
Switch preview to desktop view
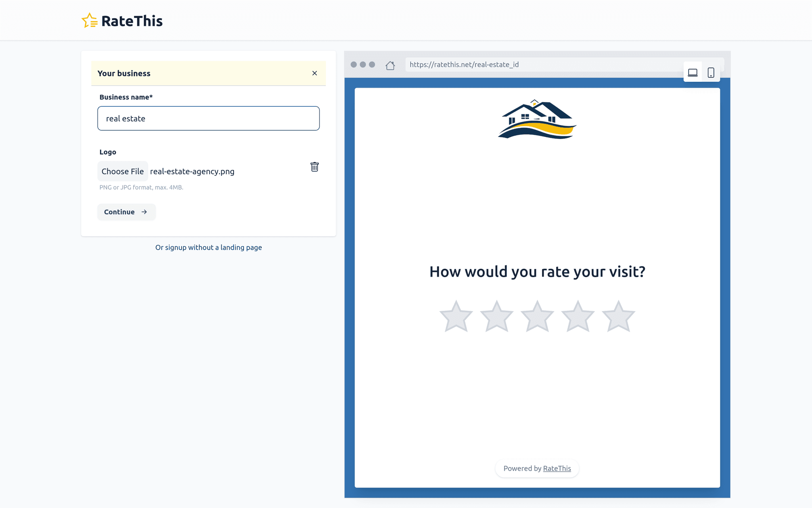(x=693, y=72)
